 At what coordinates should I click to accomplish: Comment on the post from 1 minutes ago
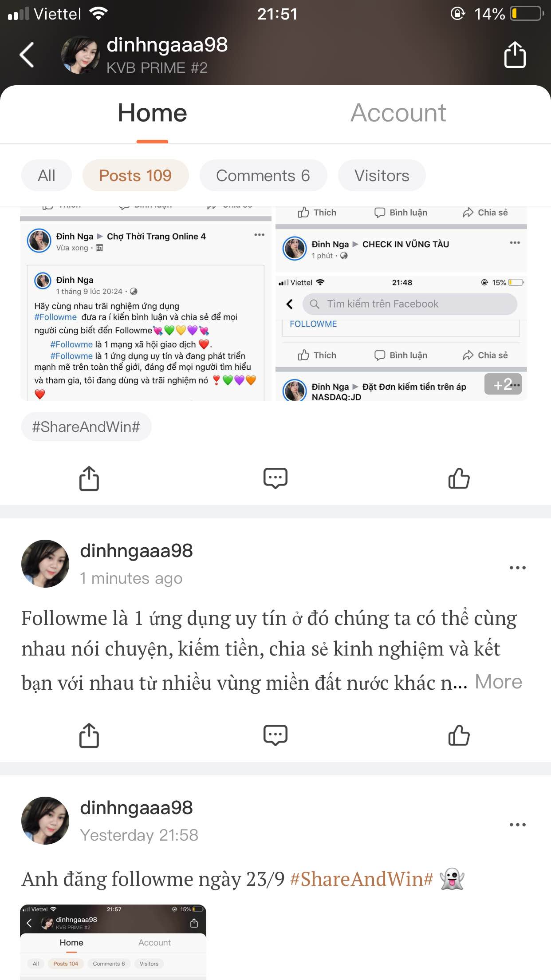(x=275, y=735)
